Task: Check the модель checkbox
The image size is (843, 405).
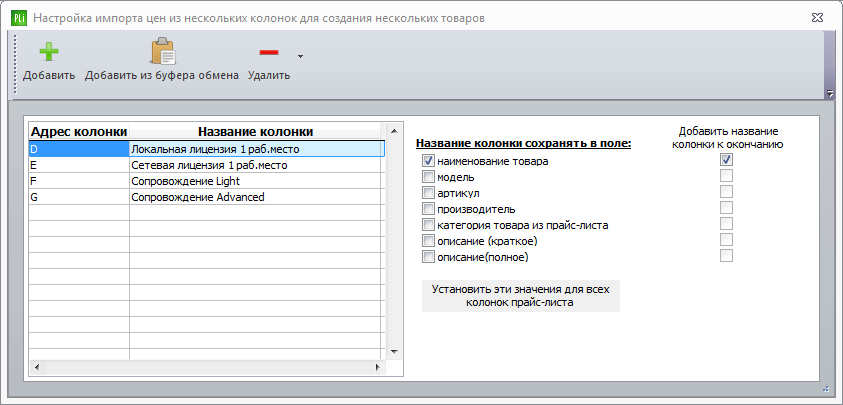Action: 428,176
